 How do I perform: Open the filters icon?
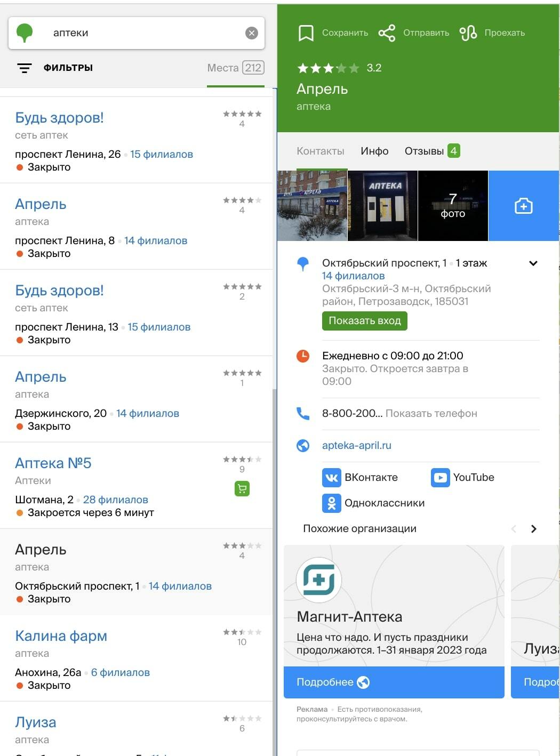25,68
